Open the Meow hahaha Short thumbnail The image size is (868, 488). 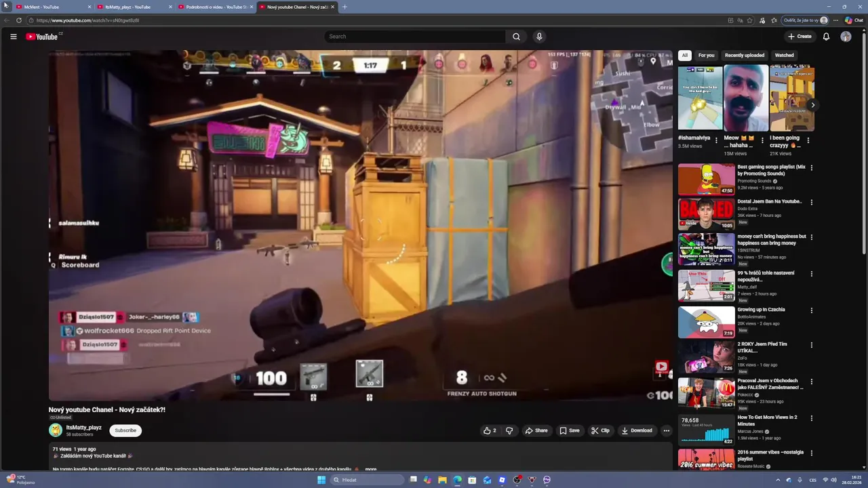point(746,98)
